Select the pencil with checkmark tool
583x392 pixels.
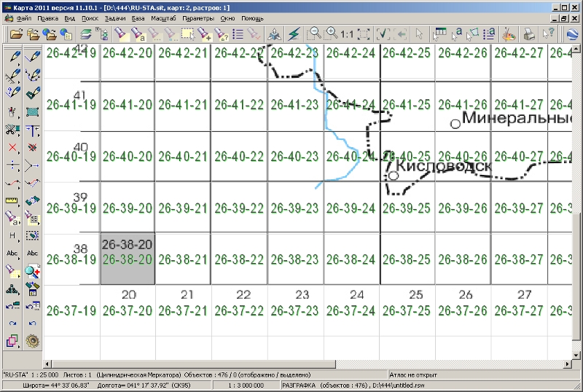coord(33,57)
